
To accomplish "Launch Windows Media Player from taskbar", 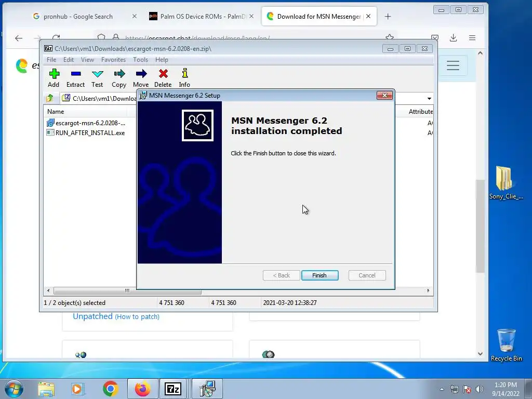I will [78, 389].
